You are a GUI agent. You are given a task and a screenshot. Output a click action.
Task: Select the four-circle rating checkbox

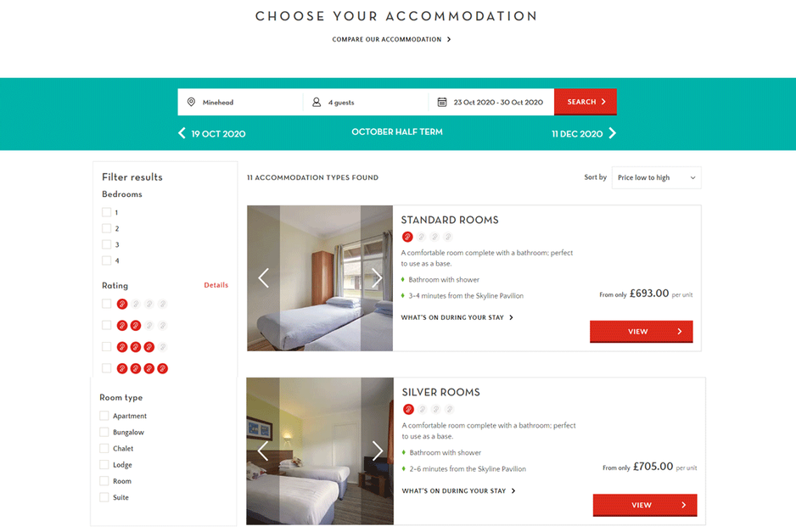pyautogui.click(x=105, y=368)
